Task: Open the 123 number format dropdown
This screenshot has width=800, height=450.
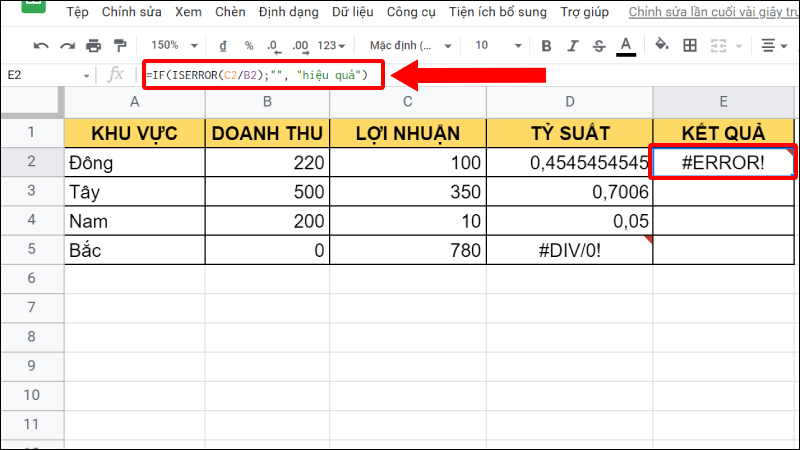Action: coord(331,46)
